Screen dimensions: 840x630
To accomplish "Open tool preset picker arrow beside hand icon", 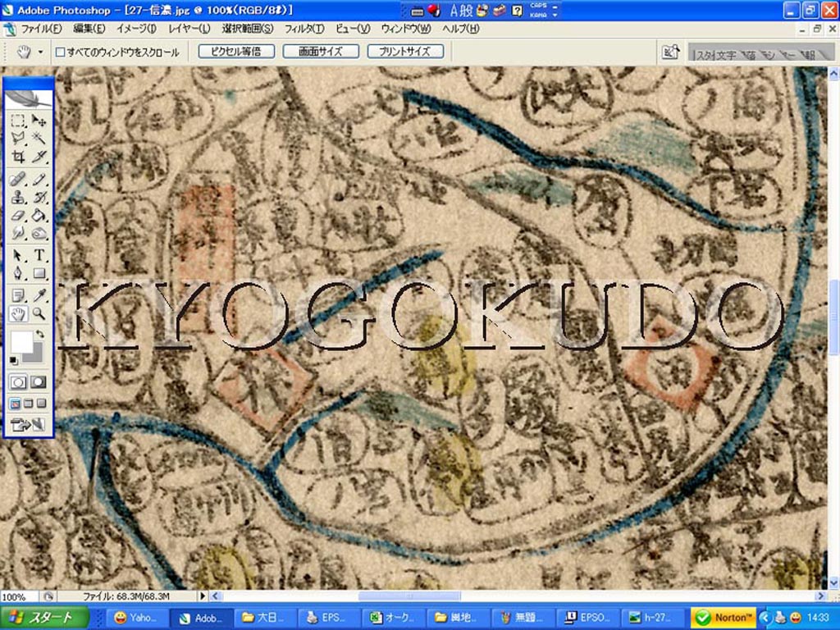I will coord(41,52).
